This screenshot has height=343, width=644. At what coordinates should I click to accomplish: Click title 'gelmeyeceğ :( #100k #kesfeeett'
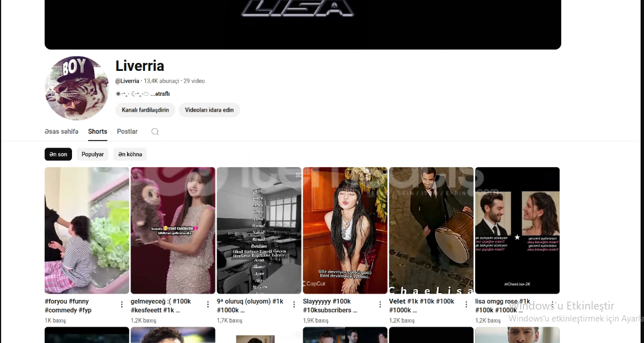click(161, 306)
